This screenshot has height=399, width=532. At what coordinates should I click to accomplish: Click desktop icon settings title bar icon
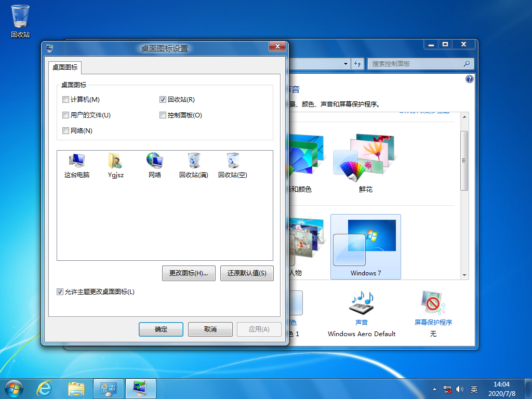click(x=49, y=48)
